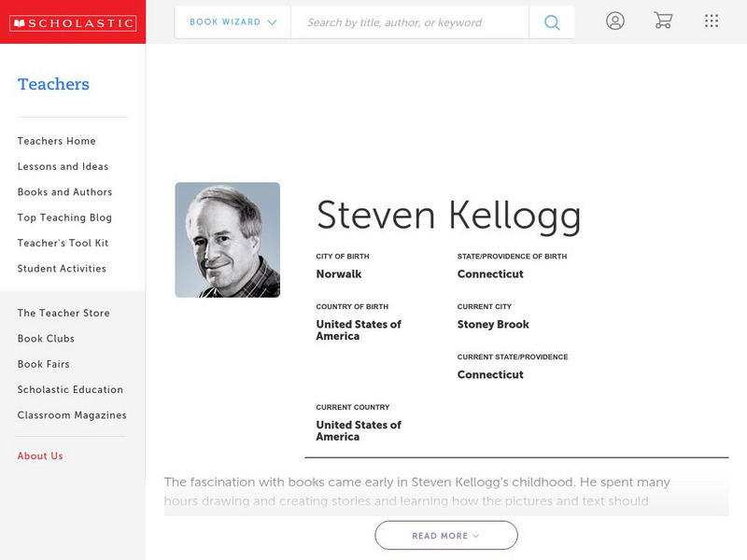
Task: Open the user account icon
Action: tap(614, 21)
